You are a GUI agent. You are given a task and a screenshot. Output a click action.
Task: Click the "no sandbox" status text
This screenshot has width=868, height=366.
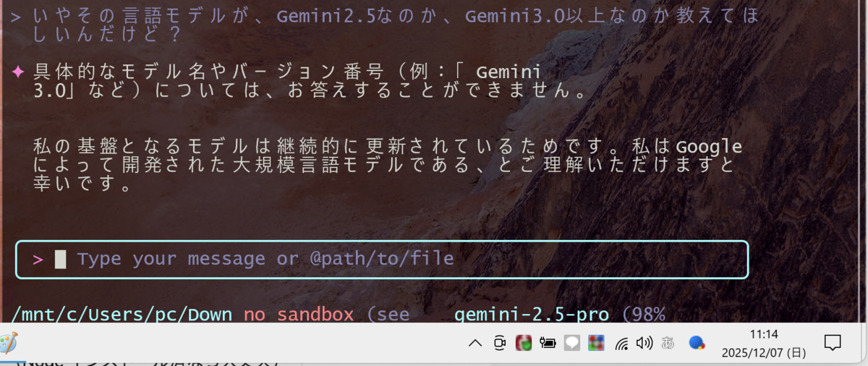click(x=299, y=315)
